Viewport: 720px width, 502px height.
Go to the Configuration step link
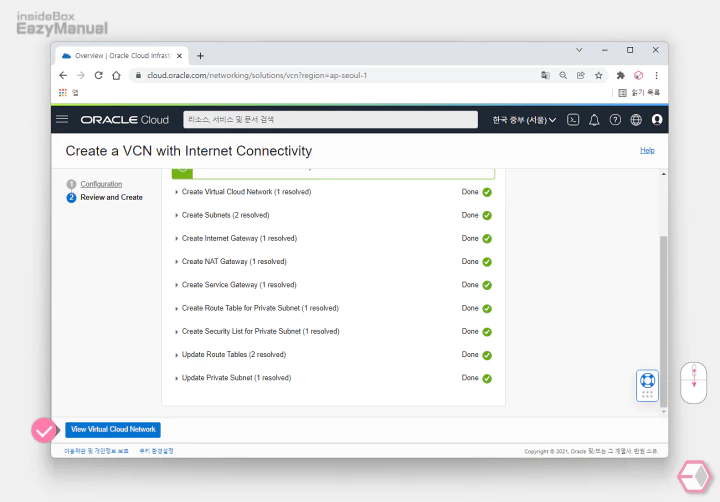pos(101,184)
